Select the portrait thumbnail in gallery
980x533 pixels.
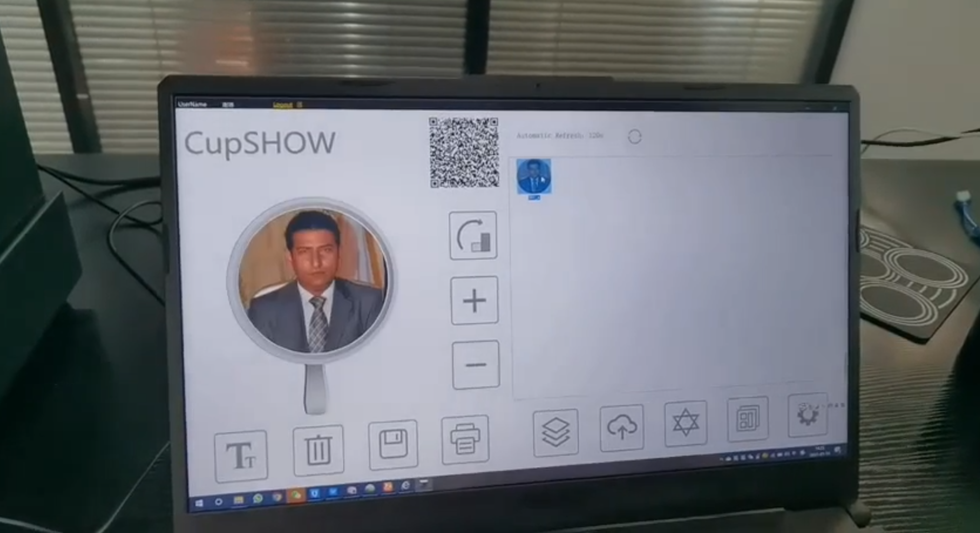(534, 177)
